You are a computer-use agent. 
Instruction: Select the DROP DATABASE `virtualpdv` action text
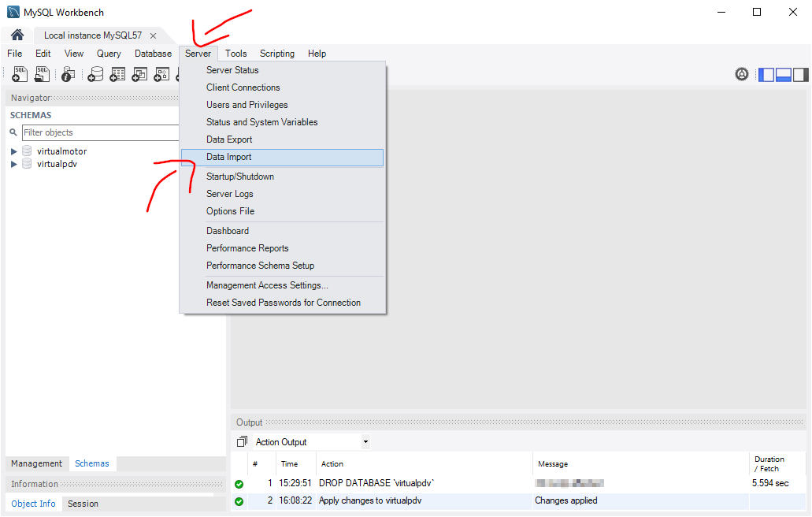[376, 483]
